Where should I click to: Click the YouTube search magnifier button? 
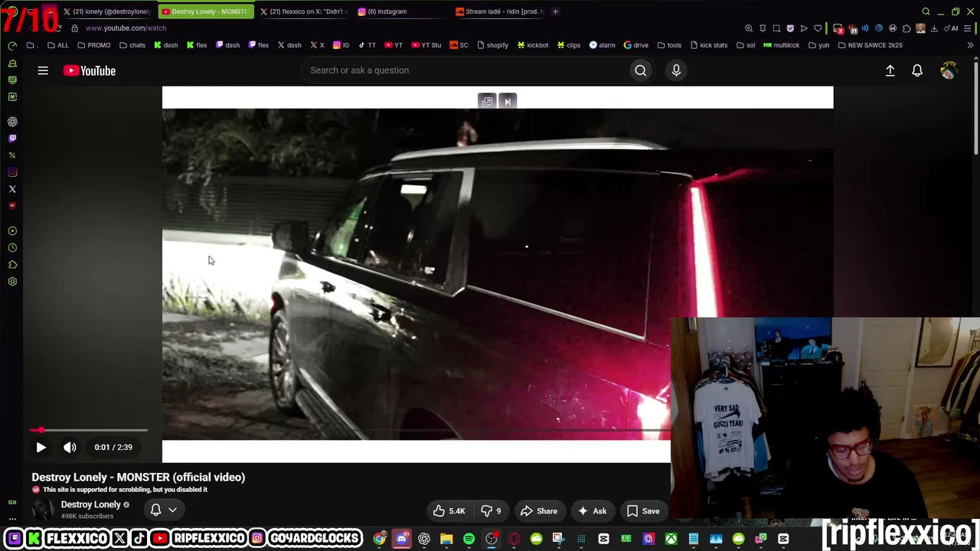(641, 70)
